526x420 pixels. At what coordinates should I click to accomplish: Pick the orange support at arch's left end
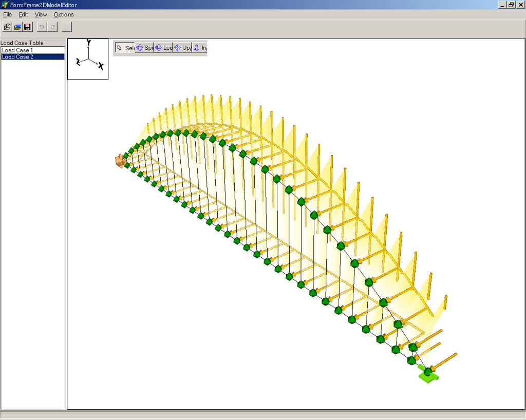pos(120,161)
